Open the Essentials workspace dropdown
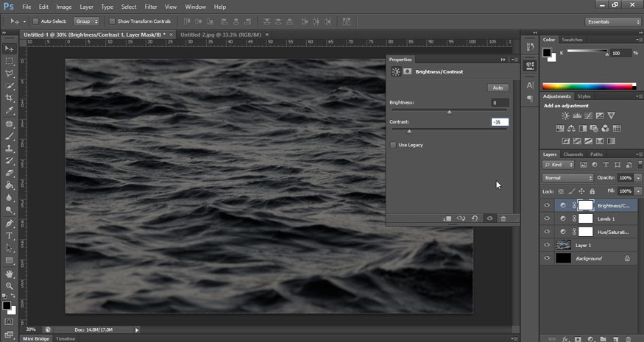 click(613, 22)
